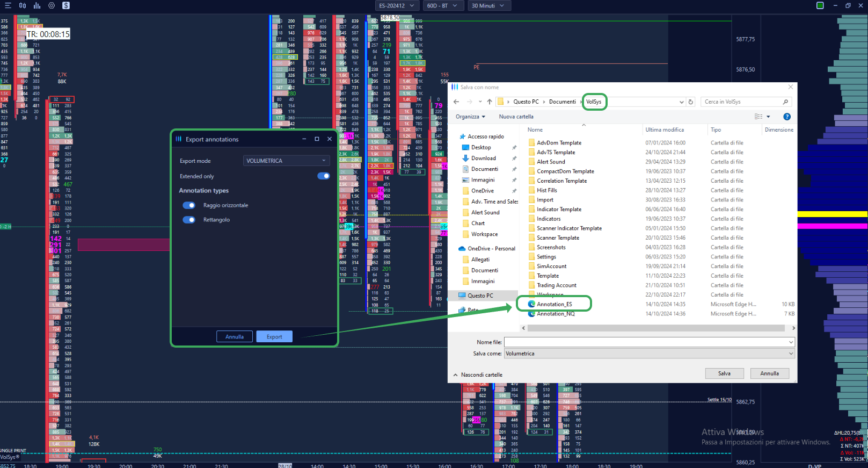Click the Export button
868x468 pixels.
pyautogui.click(x=274, y=336)
